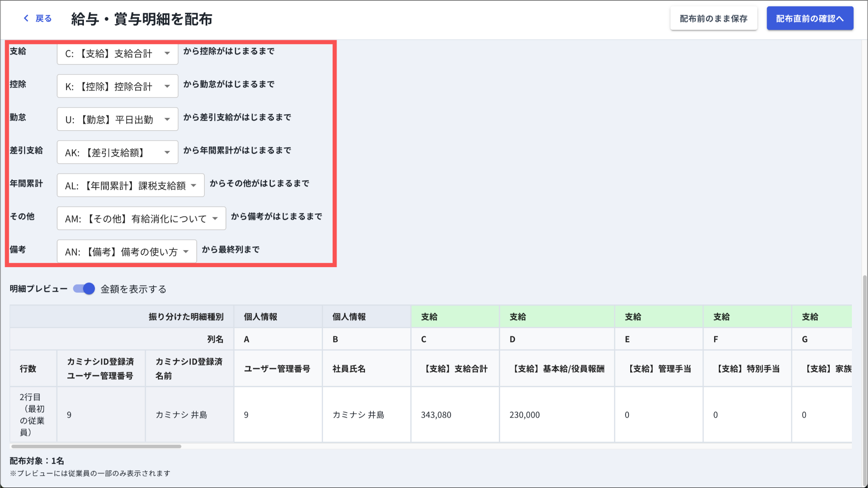Screen dimensions: 868x488
Task: Click the ユーザー管理番号 column header
Action: tap(278, 368)
